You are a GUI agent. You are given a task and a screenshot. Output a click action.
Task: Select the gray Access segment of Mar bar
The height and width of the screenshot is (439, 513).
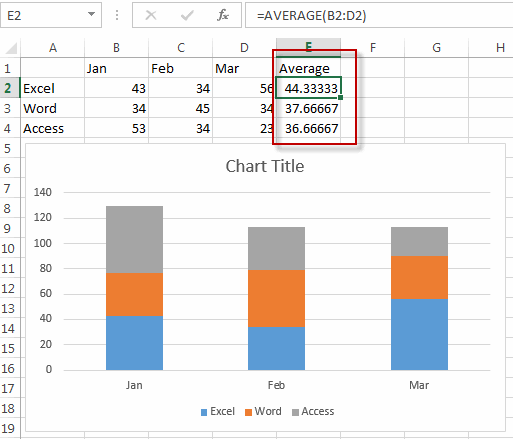(419, 241)
